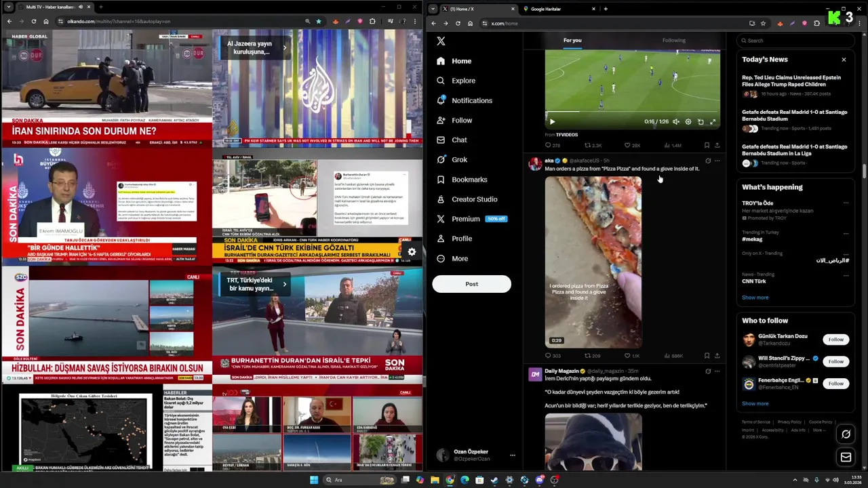Ask Grok about the Daily Magazin post
The width and height of the screenshot is (868, 488).
click(707, 371)
